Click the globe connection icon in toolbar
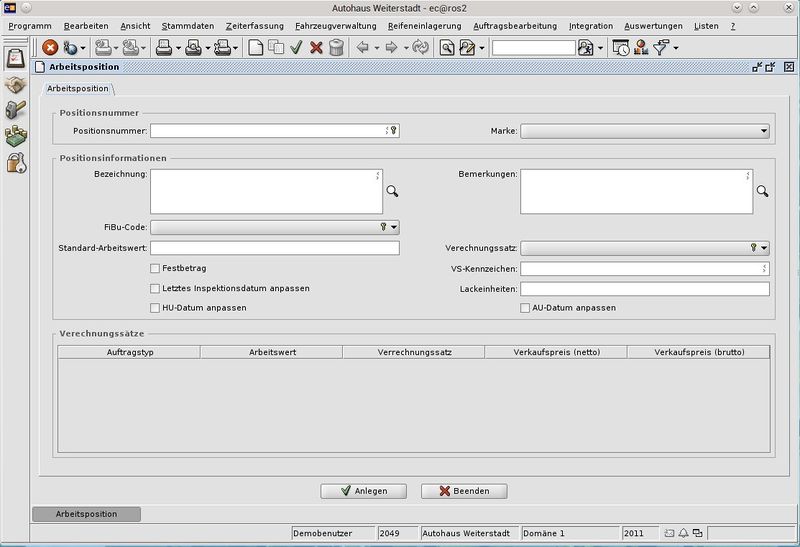 click(x=70, y=48)
